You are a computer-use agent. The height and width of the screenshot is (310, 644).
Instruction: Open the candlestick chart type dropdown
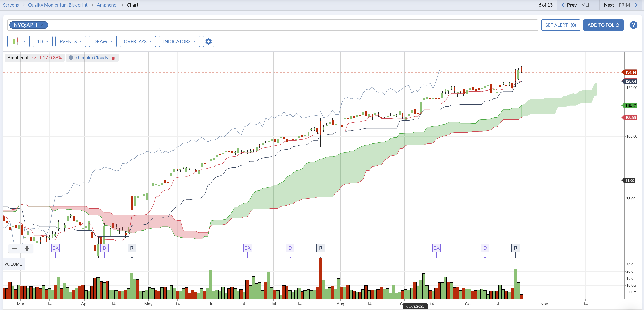(x=18, y=41)
